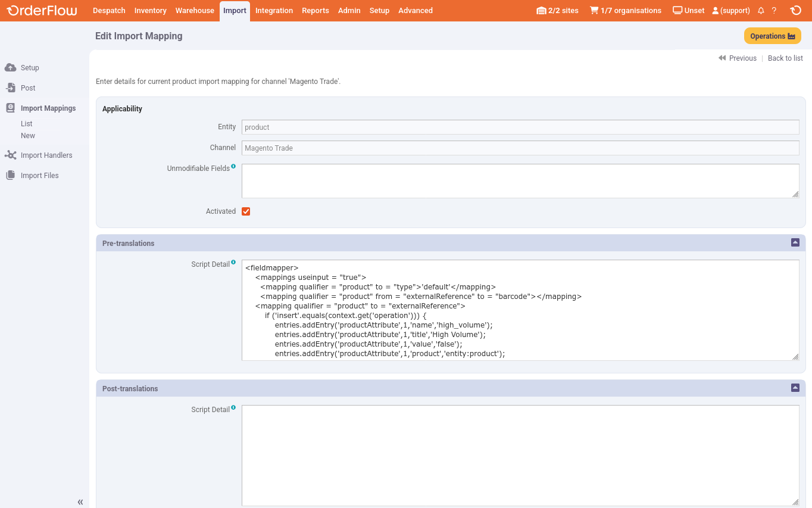This screenshot has height=508, width=812.
Task: Uncheck the Activated checkbox
Action: pos(246,211)
